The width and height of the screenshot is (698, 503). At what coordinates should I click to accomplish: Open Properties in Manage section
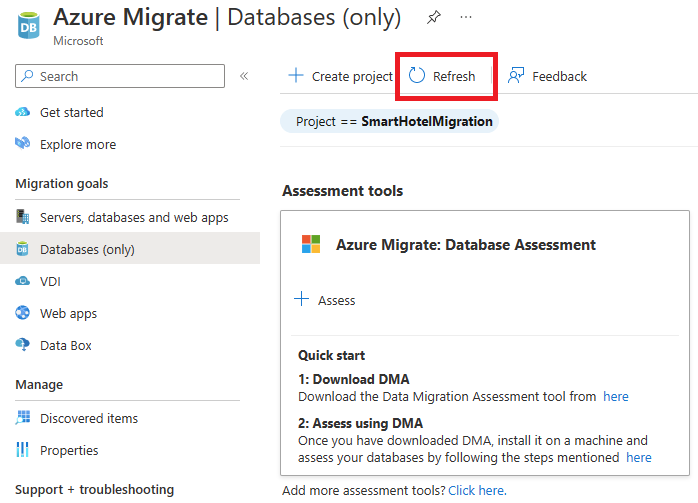tap(69, 450)
